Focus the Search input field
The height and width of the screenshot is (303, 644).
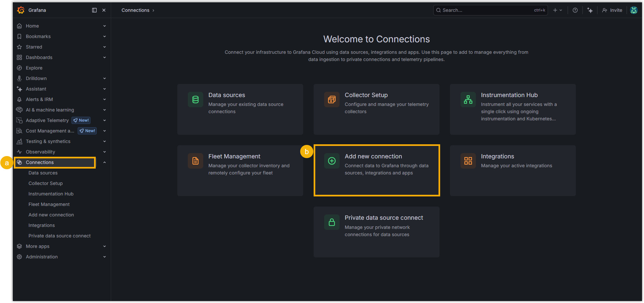click(x=490, y=10)
